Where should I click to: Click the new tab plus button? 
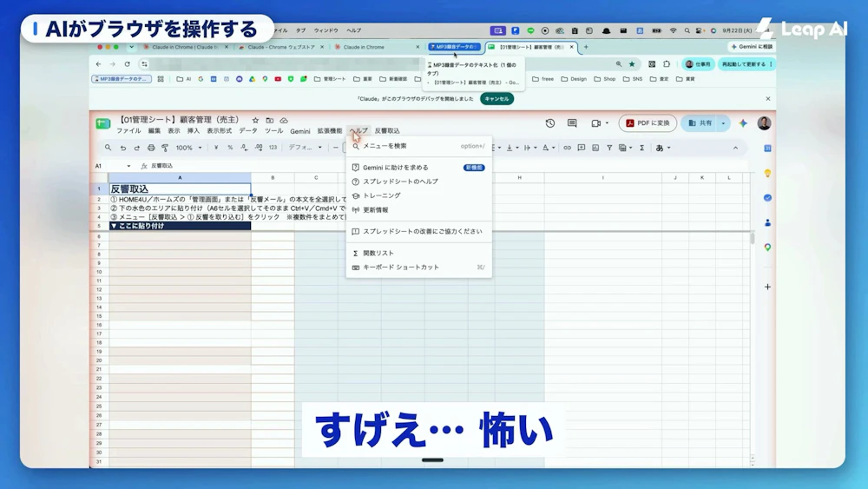586,47
